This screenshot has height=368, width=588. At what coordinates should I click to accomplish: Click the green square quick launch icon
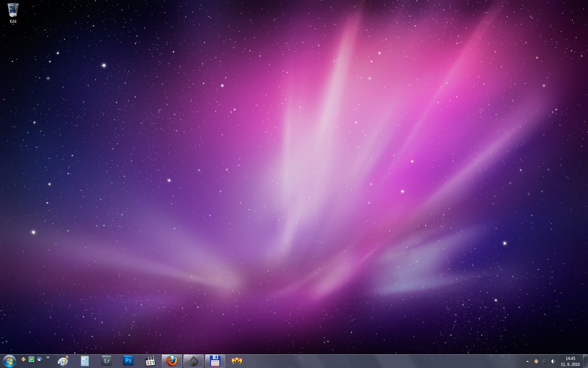[x=31, y=359]
